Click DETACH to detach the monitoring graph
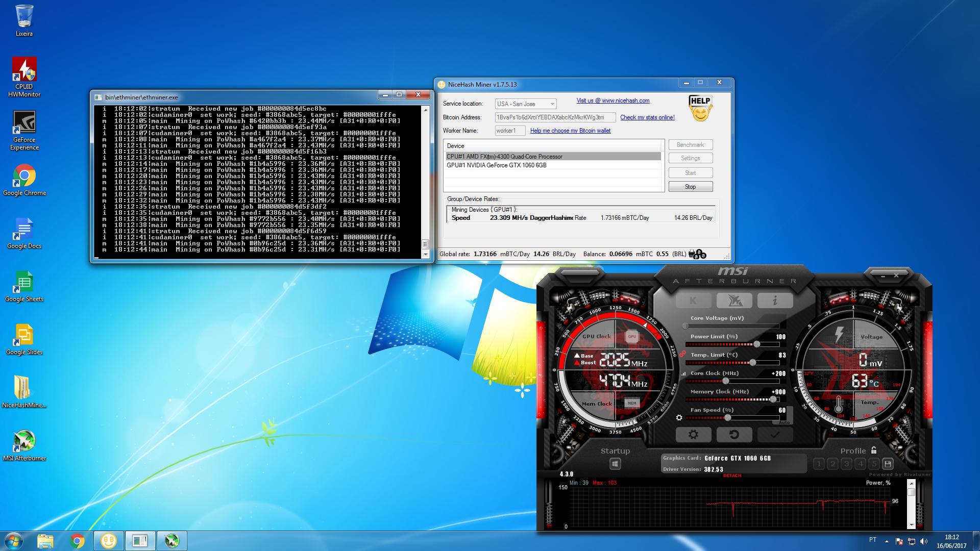This screenshot has height=551, width=980. [732, 475]
